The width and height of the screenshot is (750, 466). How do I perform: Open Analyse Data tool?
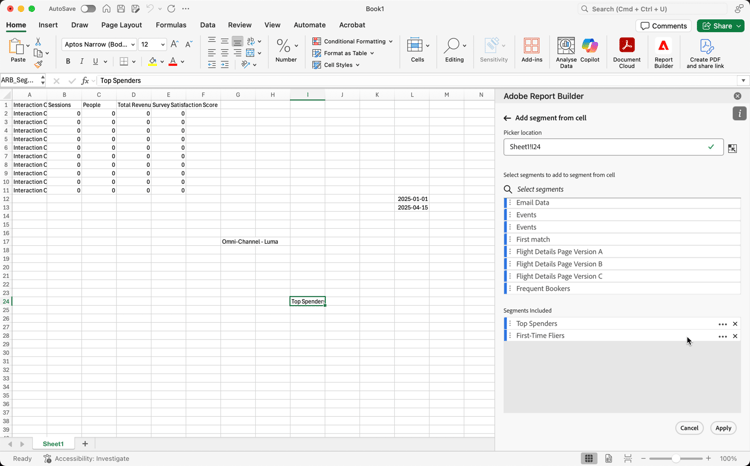(x=566, y=53)
